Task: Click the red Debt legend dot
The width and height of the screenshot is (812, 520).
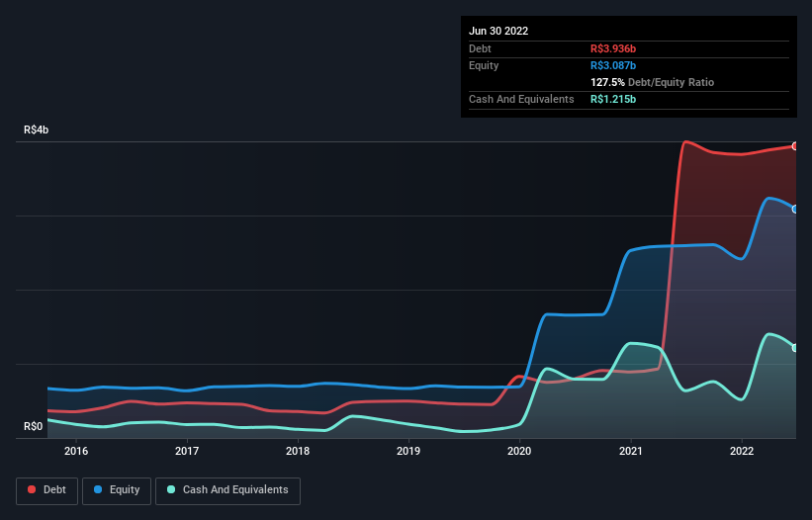Action: 32,489
